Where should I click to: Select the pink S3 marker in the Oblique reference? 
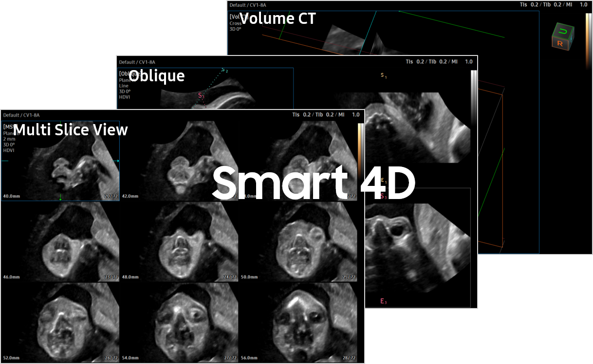coord(201,95)
